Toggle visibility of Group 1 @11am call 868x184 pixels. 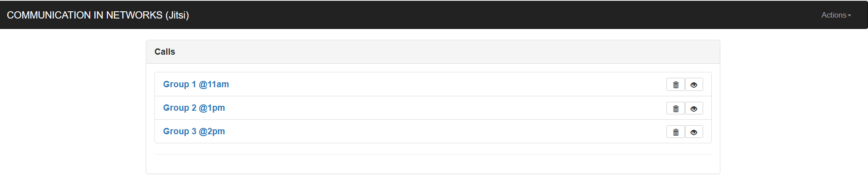click(694, 85)
